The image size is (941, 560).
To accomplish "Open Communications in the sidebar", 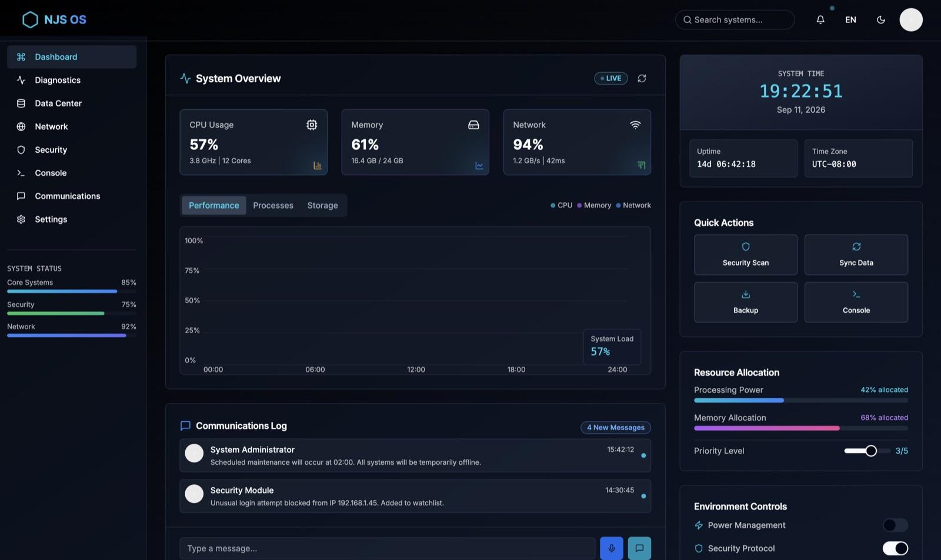I will pos(72,196).
